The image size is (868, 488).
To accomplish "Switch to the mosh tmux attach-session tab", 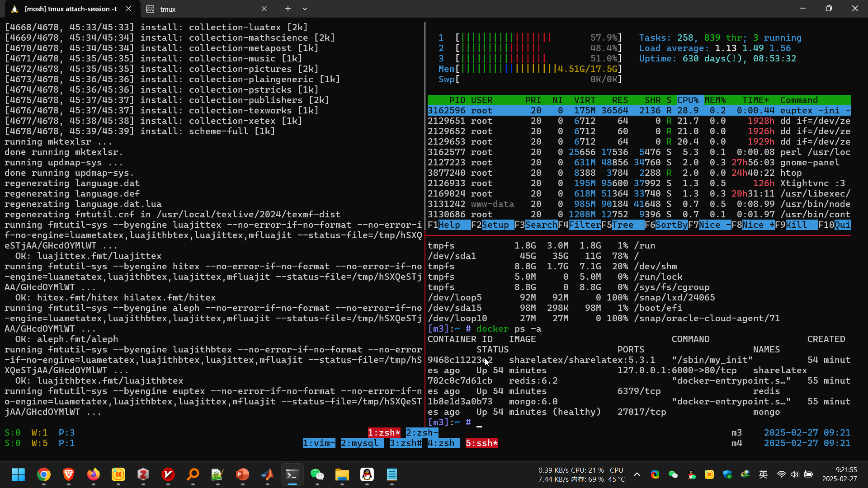I will [70, 9].
